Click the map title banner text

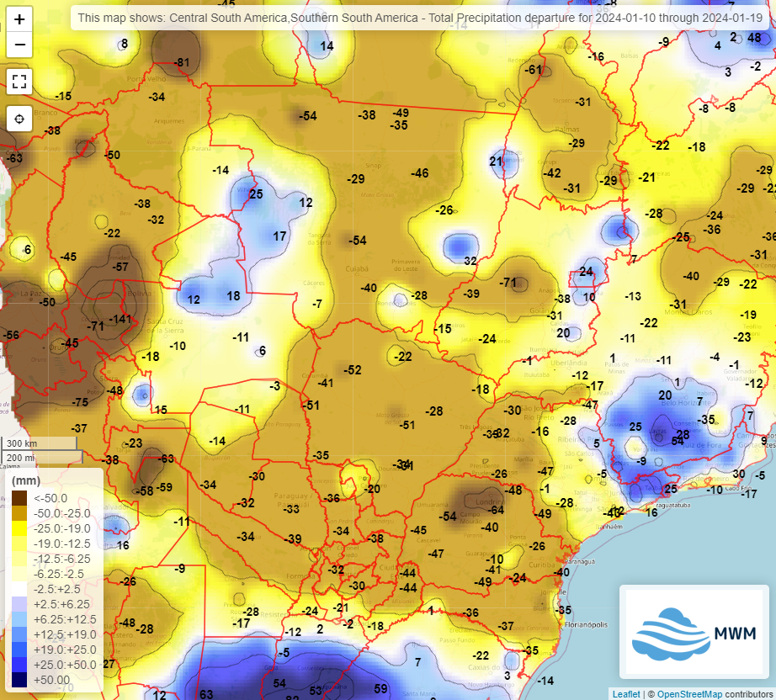[x=419, y=15]
